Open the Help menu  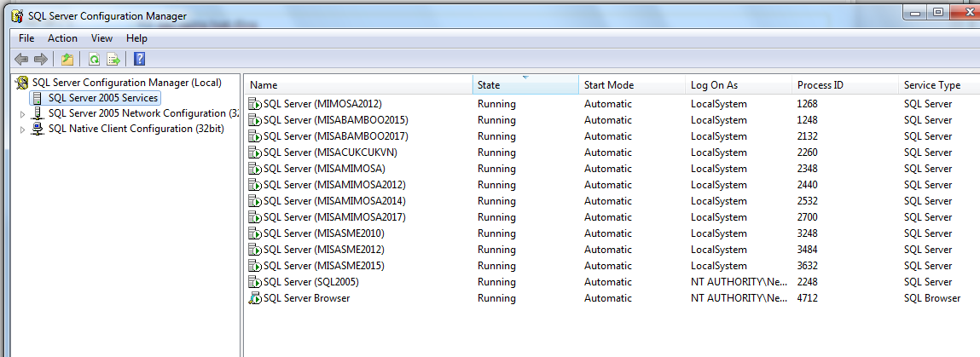[136, 38]
